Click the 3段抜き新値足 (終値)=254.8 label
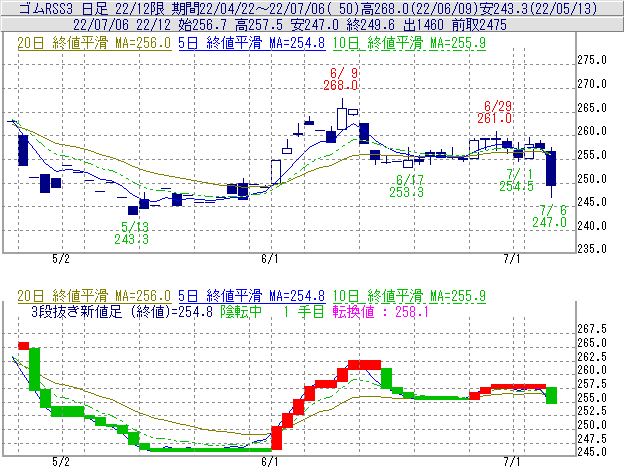Viewport: 624px width, 475px height. 122,311
